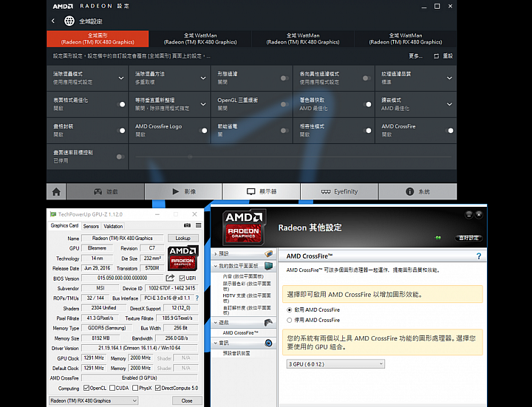
Task: Click the GPU-Z title bar app icon
Action: [x=52, y=214]
